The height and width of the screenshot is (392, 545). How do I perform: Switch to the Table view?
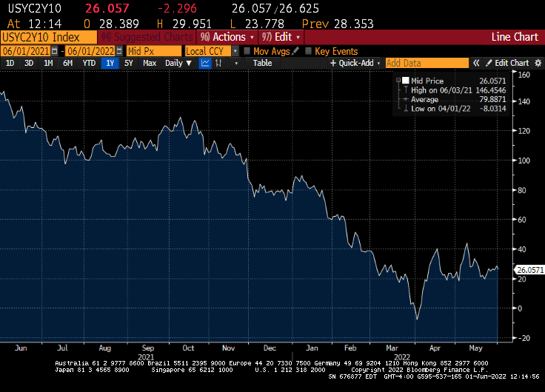262,64
